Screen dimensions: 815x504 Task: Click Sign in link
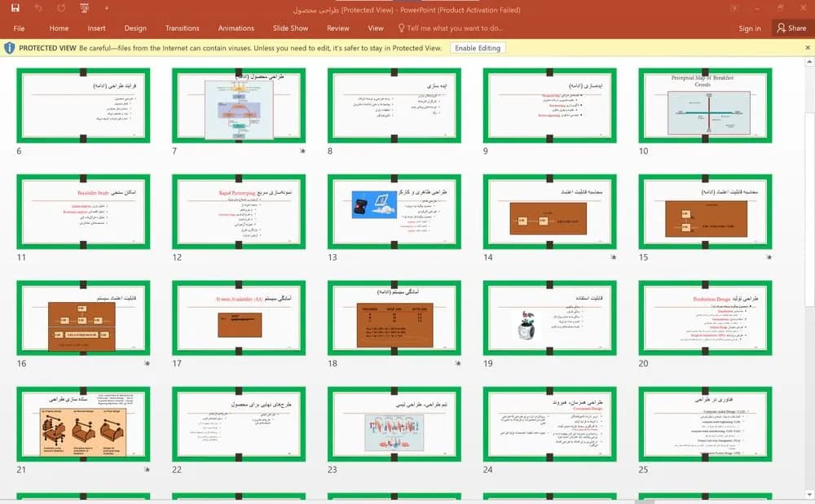pyautogui.click(x=750, y=28)
